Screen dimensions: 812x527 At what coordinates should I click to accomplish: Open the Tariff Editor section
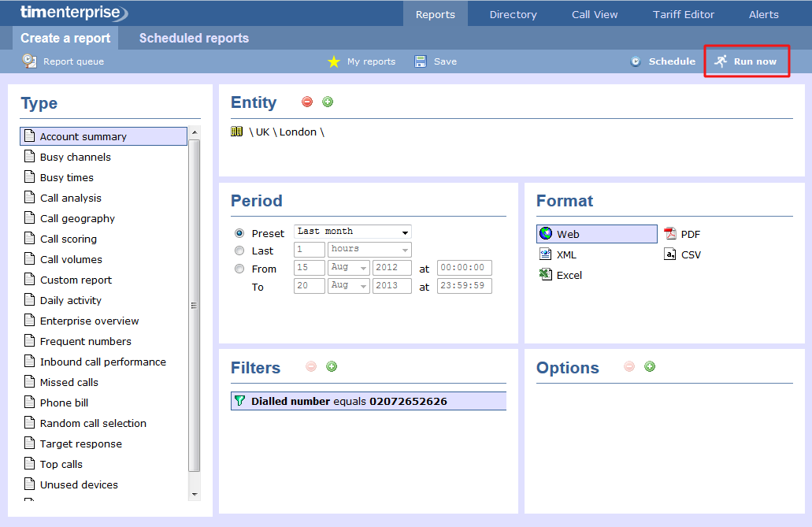click(682, 13)
